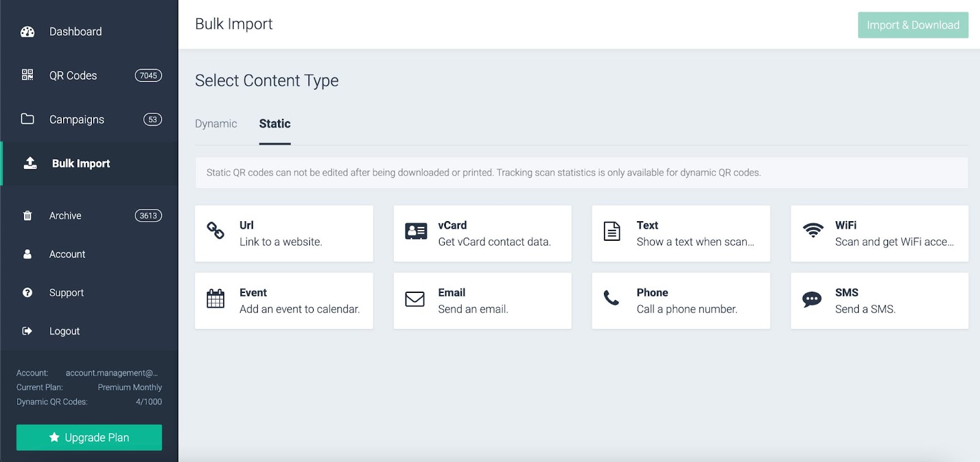
Task: Click the 3613 Archive count badge
Action: tap(148, 216)
